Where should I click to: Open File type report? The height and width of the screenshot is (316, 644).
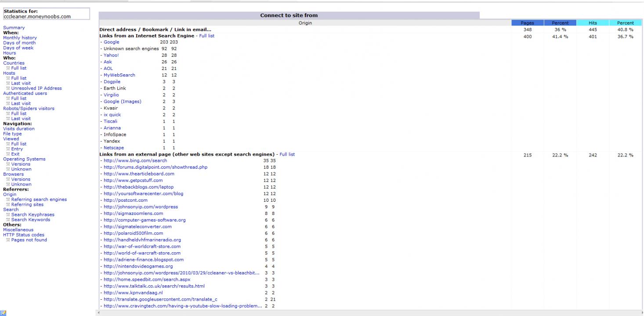tap(12, 134)
